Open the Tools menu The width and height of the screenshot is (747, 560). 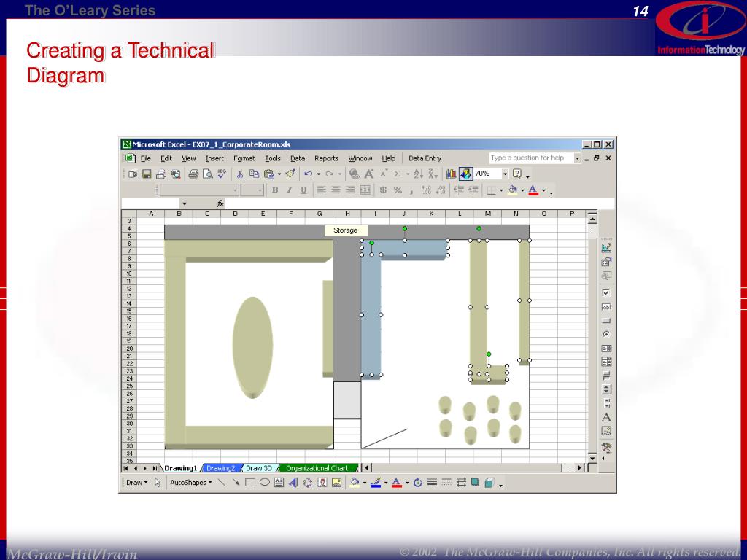click(273, 158)
